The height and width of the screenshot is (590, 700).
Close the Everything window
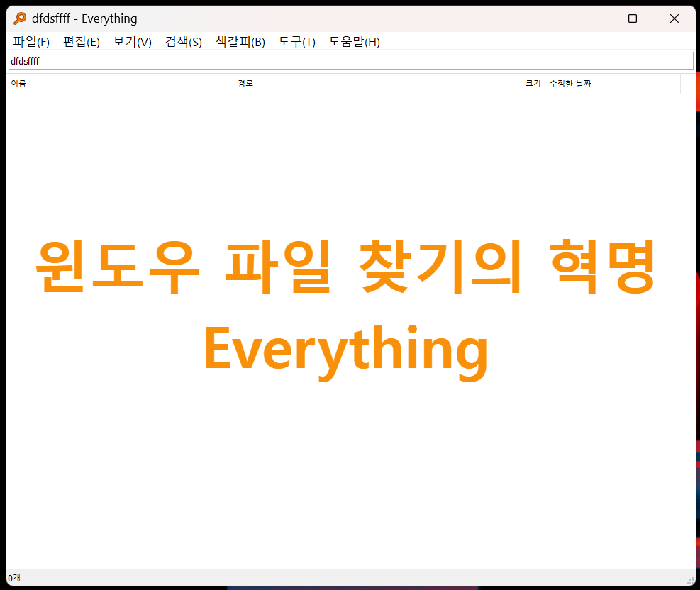click(x=674, y=18)
